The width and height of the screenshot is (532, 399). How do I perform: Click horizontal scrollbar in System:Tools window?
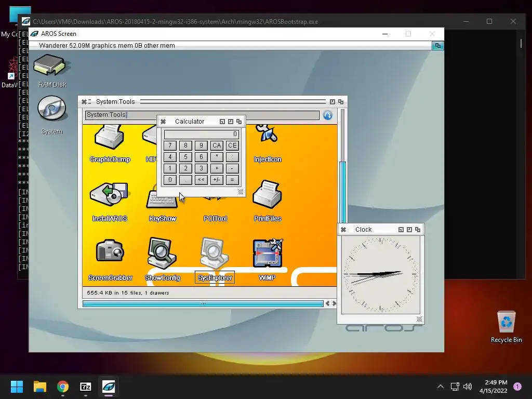coord(203,303)
